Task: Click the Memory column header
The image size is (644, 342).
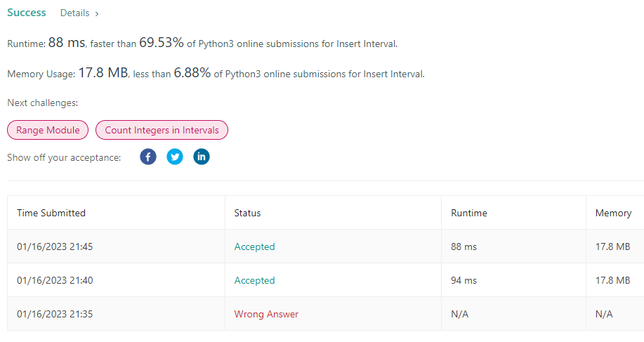Action: point(613,213)
